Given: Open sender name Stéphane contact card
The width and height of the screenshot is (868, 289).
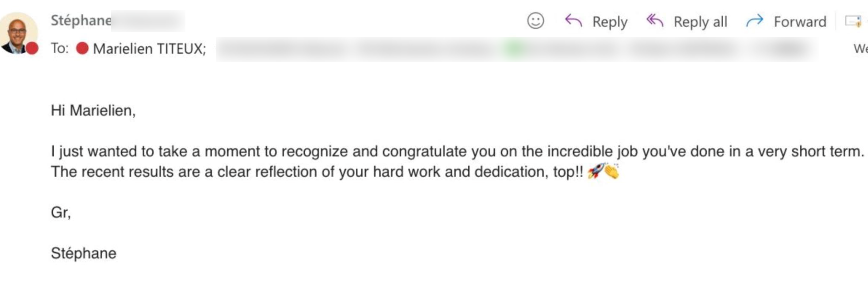Looking at the screenshot, I should coord(81,21).
